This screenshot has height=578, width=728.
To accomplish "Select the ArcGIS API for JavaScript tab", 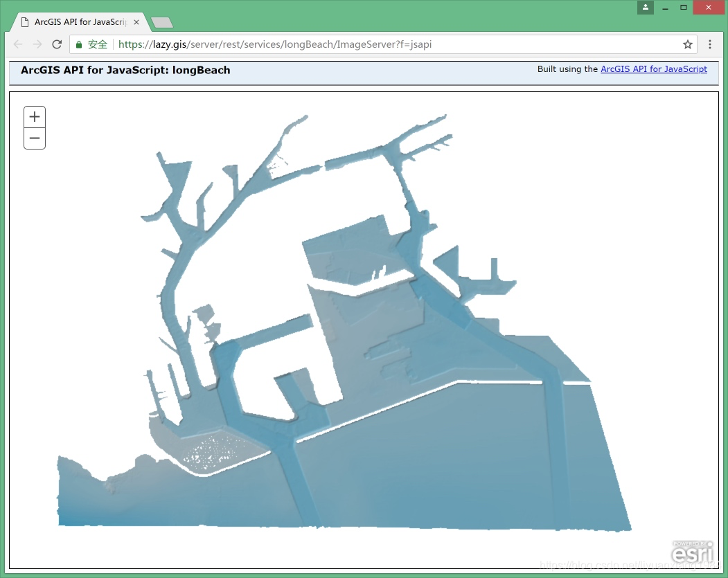I will (76, 22).
